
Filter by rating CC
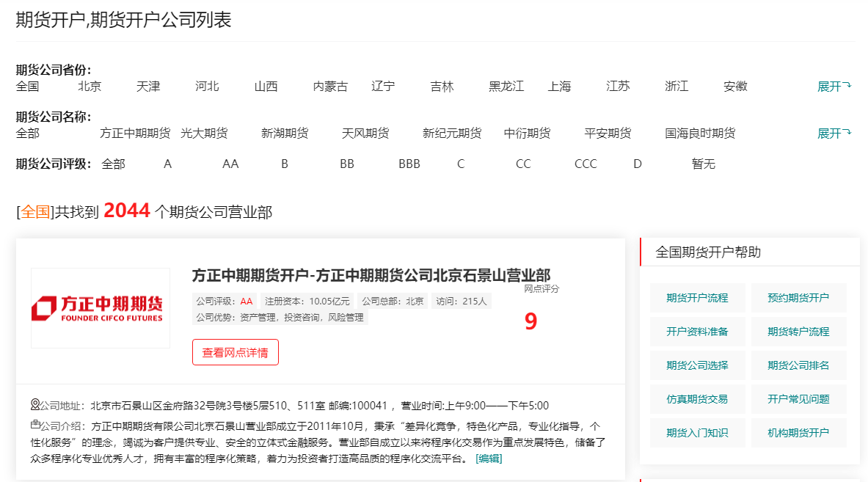pyautogui.click(x=523, y=164)
